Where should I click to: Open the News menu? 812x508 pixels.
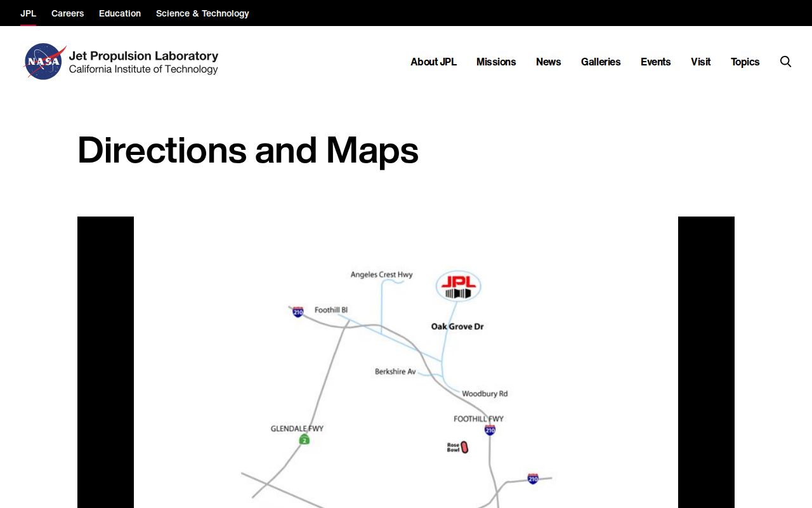pos(548,62)
